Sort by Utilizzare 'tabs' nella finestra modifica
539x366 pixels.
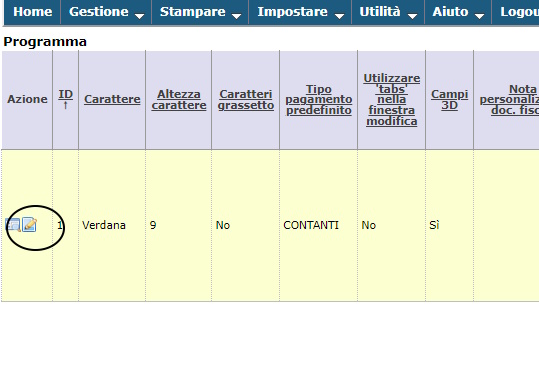392,100
